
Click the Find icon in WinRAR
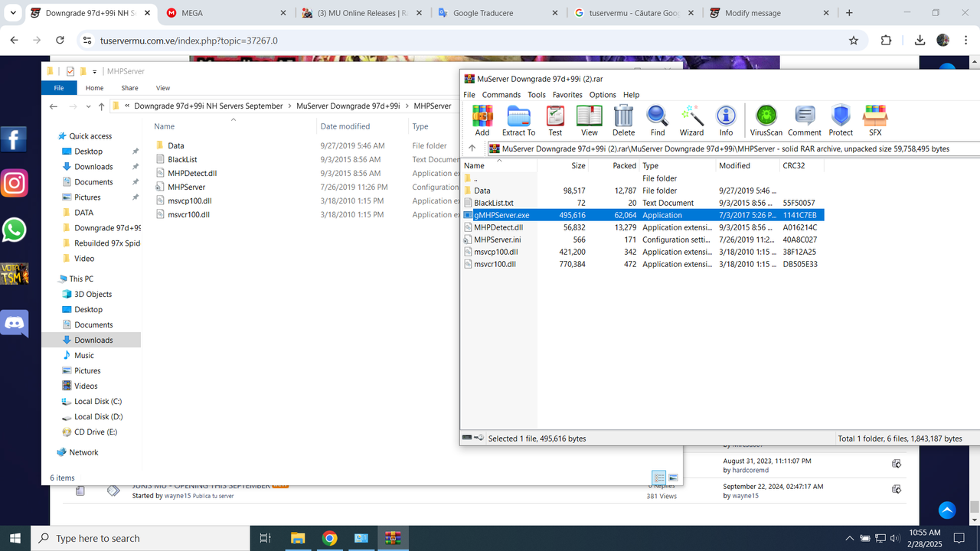[657, 121]
